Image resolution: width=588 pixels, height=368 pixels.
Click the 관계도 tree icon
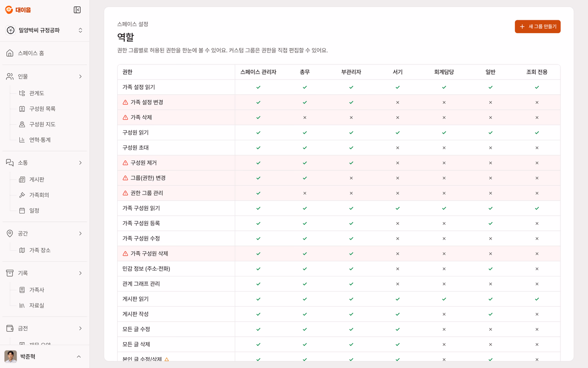(22, 93)
